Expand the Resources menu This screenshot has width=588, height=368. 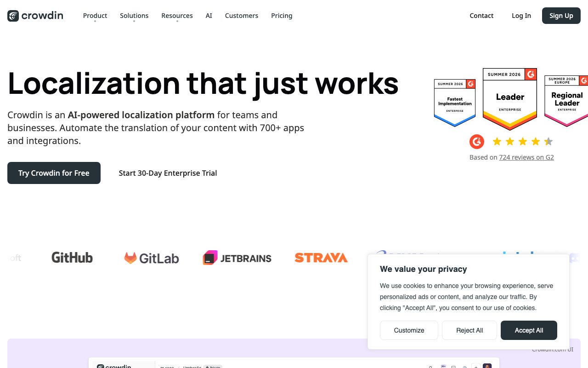(177, 16)
